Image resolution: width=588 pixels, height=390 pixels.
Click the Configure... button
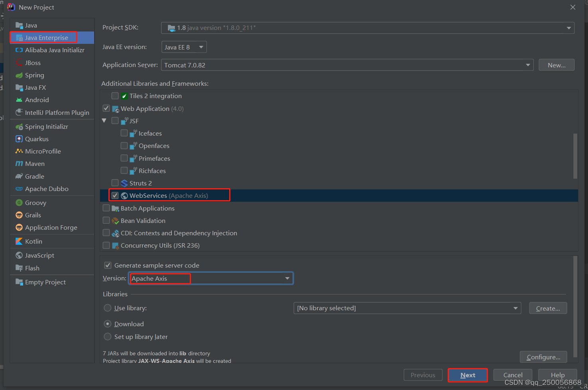point(543,357)
